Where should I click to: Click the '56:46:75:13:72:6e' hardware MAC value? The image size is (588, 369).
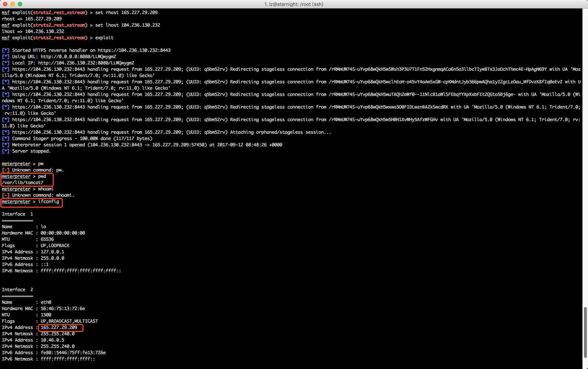pos(63,309)
